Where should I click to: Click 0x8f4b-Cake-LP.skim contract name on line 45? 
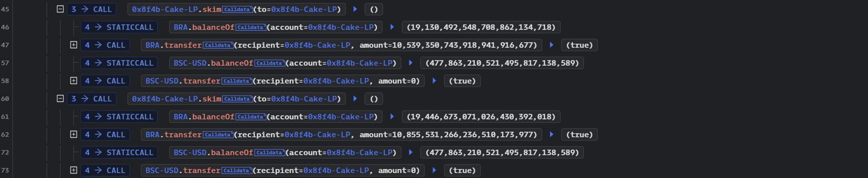[x=177, y=9]
